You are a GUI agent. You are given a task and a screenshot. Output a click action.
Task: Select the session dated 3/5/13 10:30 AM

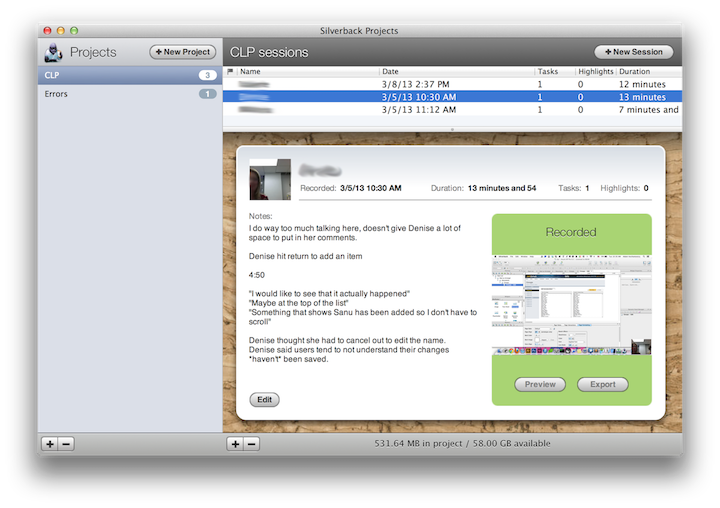point(452,97)
